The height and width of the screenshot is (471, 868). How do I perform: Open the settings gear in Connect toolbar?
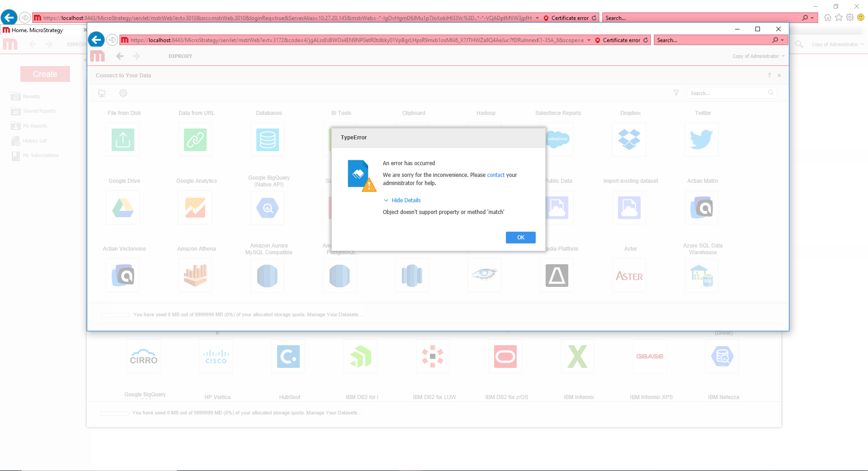point(123,93)
